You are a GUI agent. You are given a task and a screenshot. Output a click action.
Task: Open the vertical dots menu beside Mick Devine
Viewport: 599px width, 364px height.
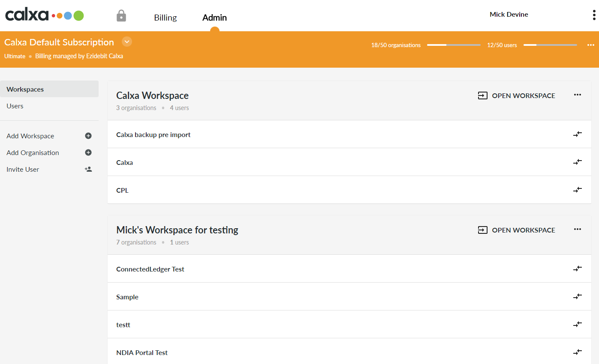pos(594,15)
